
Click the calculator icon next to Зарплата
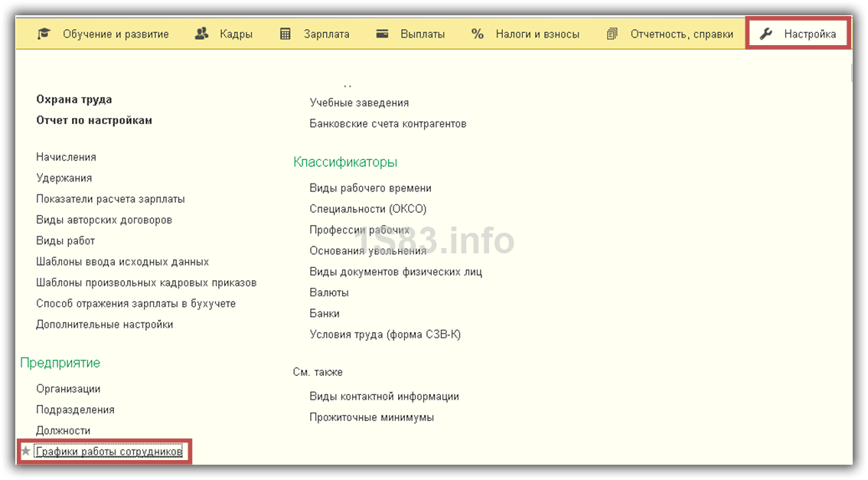click(x=286, y=34)
